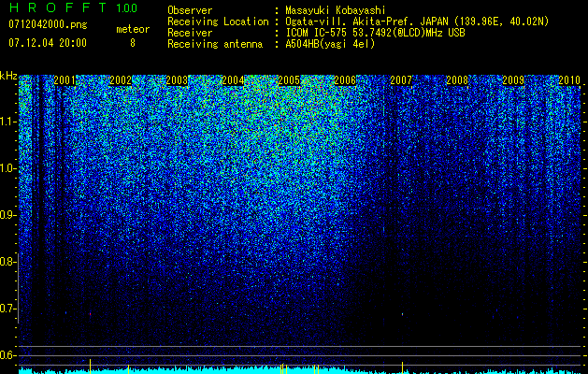Image resolution: width=588 pixels, height=374 pixels.
Task: Click the yellow meteor marker between 2001 and 2002
Action: coord(90,367)
